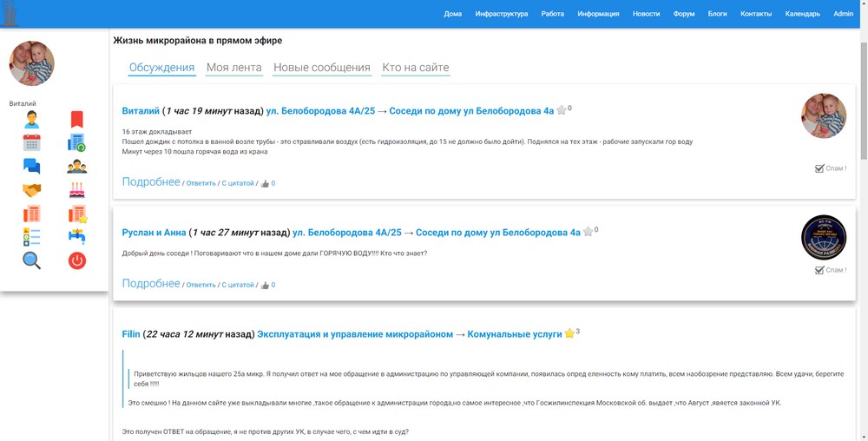Viewport: 868px width, 441px height.
Task: Click the group of people icon
Action: [77, 166]
